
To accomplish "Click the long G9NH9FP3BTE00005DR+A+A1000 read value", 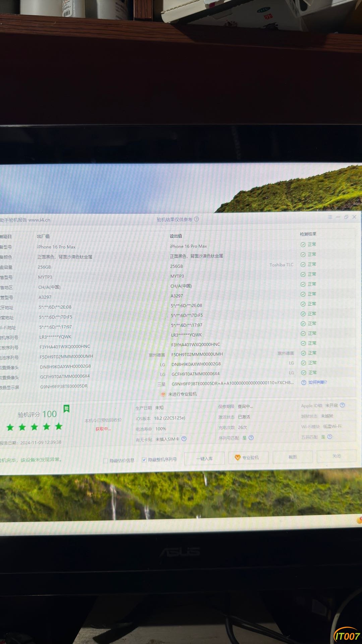I will (233, 383).
